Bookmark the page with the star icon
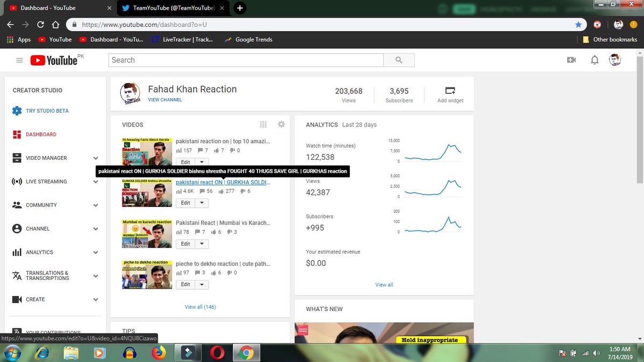Image resolution: width=644 pixels, height=362 pixels. (578, 25)
